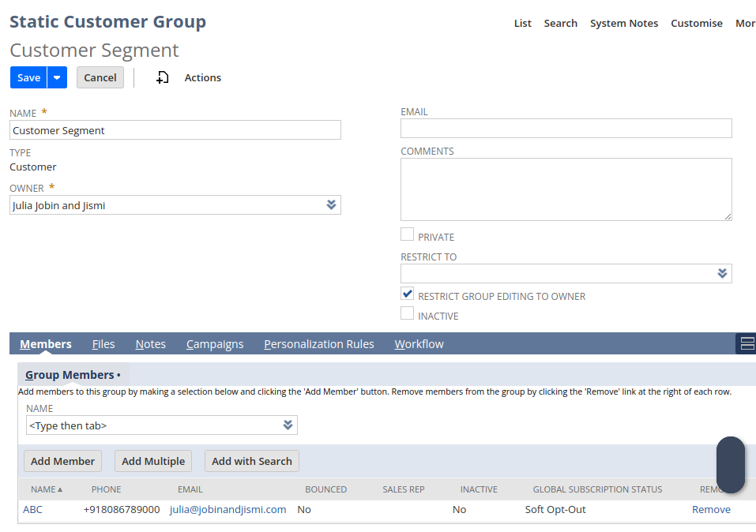Click the Cancel button
The height and width of the screenshot is (532, 756).
click(100, 77)
